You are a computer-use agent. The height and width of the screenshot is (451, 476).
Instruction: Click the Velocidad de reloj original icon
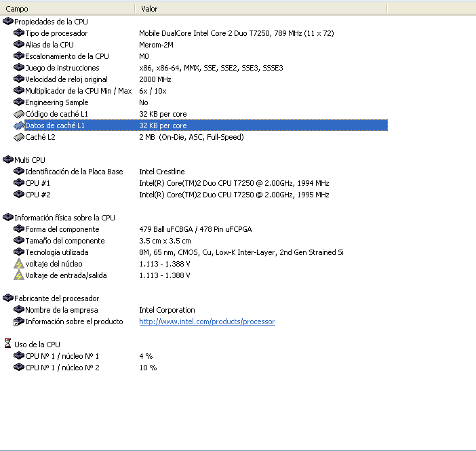(19, 79)
